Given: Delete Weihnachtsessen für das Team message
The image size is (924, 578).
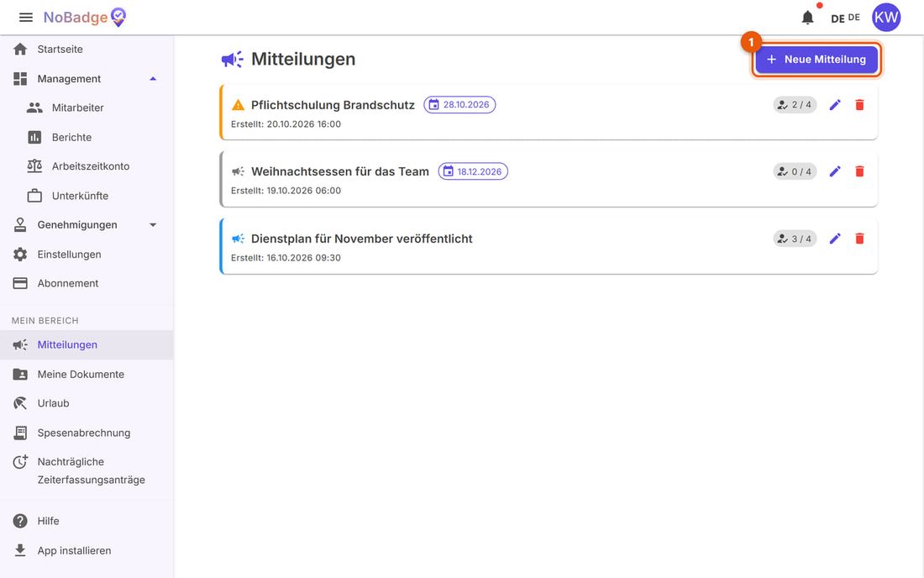Looking at the screenshot, I should pyautogui.click(x=859, y=171).
